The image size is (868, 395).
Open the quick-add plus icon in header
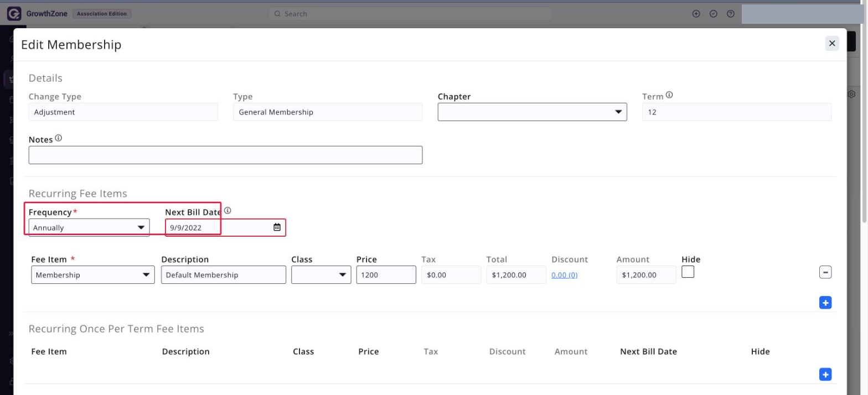[696, 14]
